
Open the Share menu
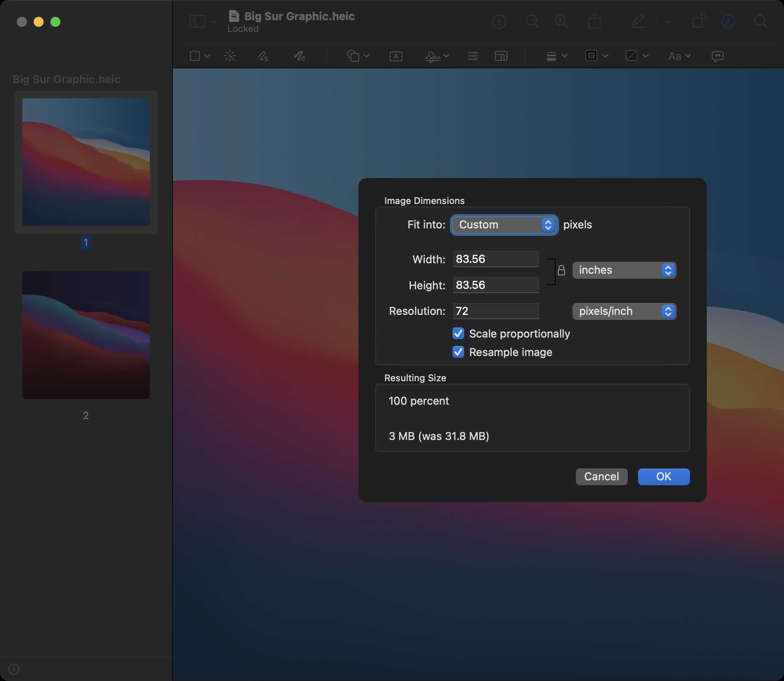594,21
